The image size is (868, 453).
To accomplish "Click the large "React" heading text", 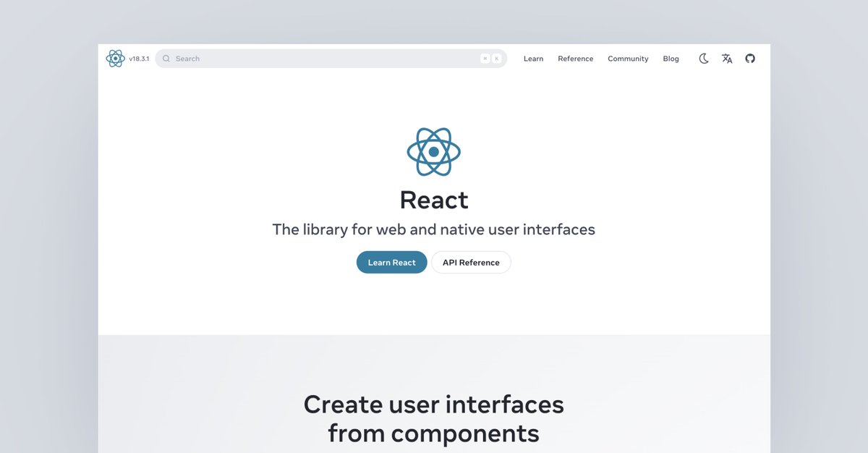I will coord(434,200).
